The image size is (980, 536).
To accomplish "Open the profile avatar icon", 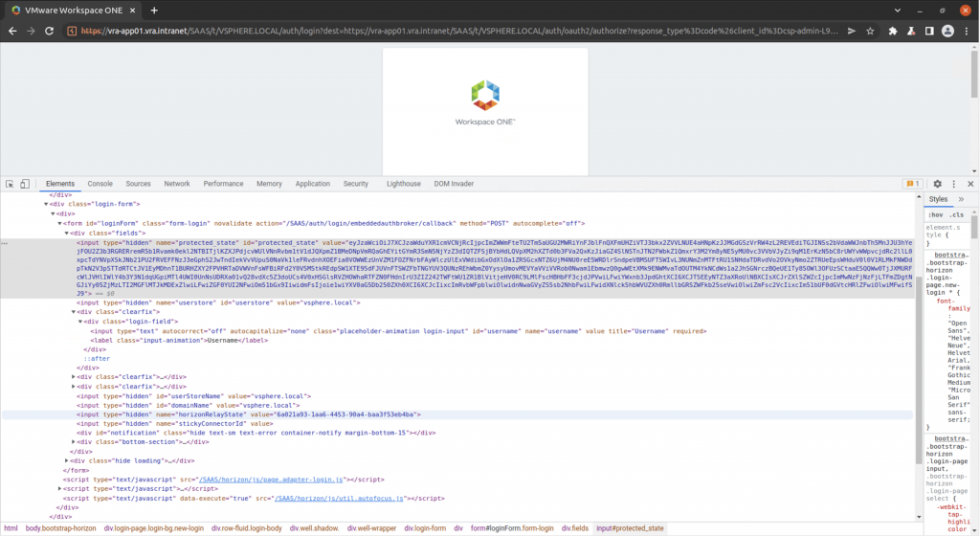I will point(947,31).
